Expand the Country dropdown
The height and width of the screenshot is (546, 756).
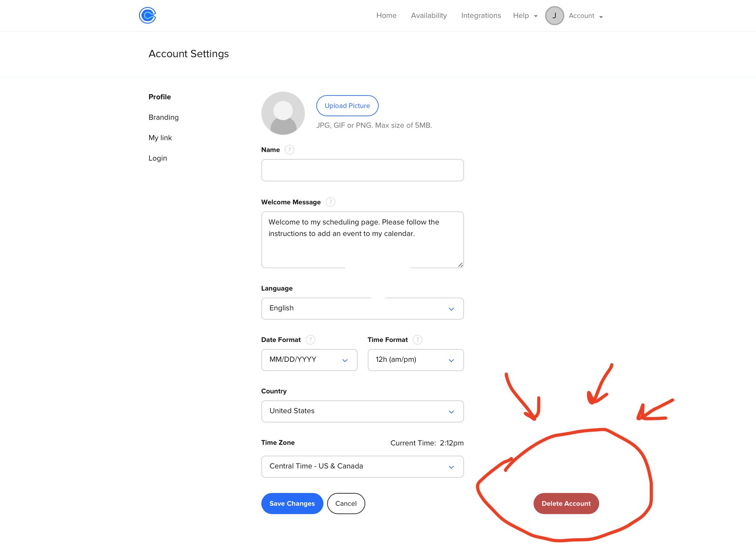point(362,411)
